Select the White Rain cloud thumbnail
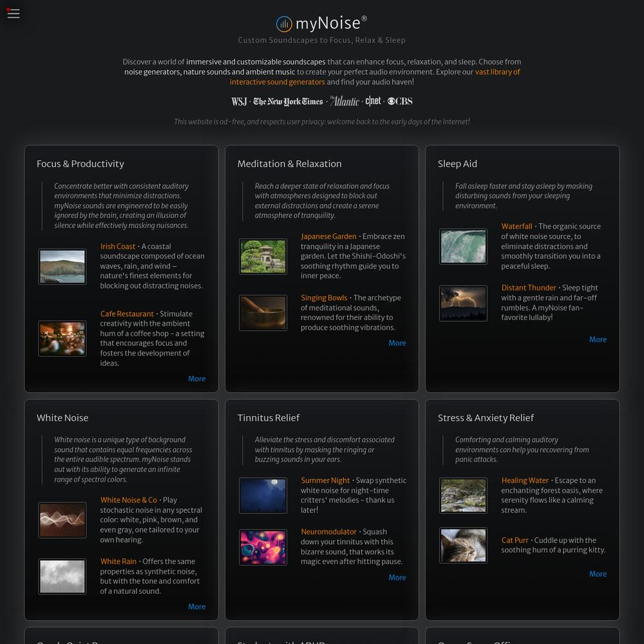The height and width of the screenshot is (644, 644). point(62,576)
